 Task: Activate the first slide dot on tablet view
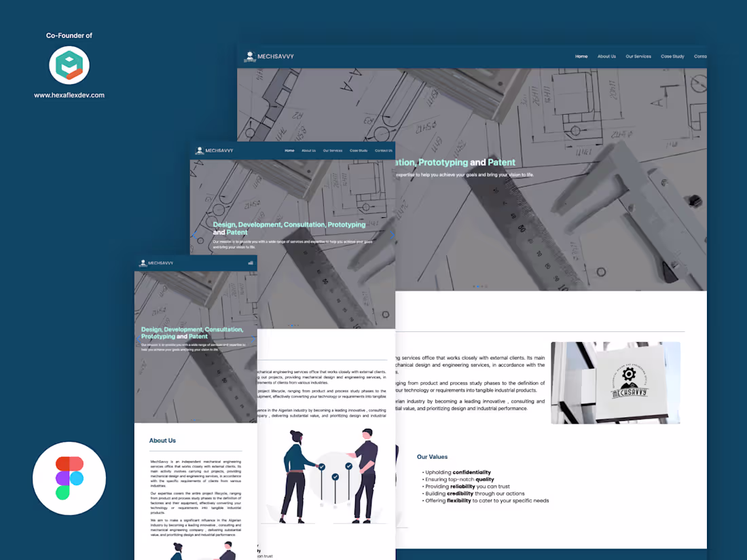(289, 325)
